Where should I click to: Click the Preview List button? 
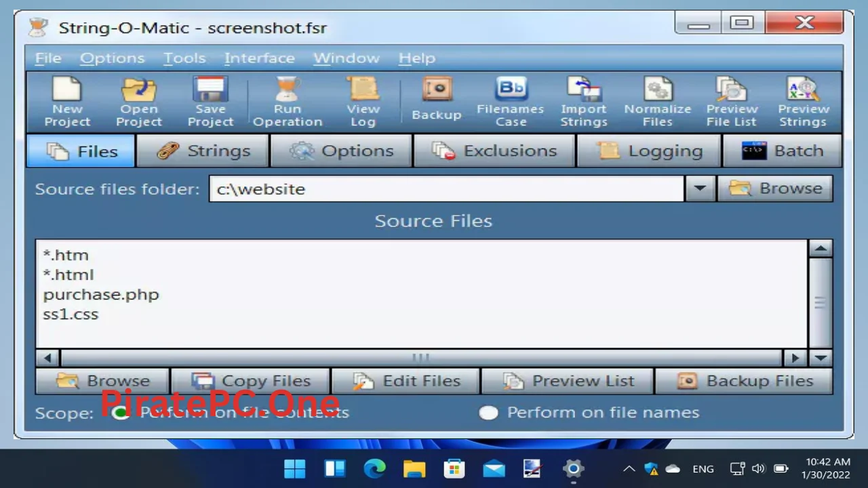[x=567, y=381]
